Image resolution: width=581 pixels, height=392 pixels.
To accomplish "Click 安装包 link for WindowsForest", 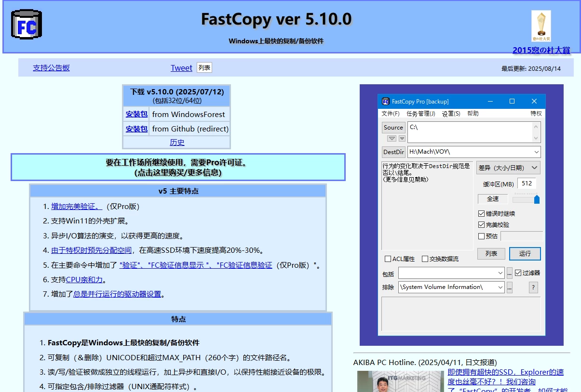I will click(x=136, y=114).
